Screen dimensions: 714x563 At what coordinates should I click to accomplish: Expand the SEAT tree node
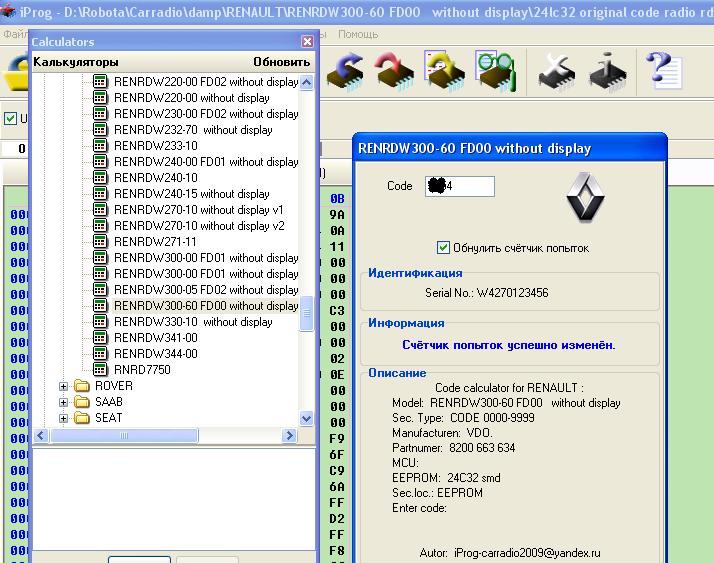63,418
